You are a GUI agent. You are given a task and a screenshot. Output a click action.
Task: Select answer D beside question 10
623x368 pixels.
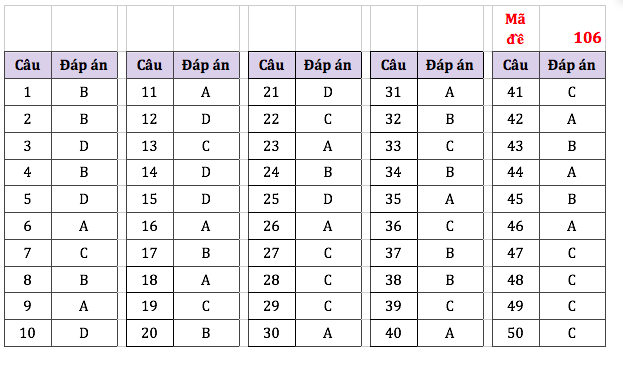(84, 333)
